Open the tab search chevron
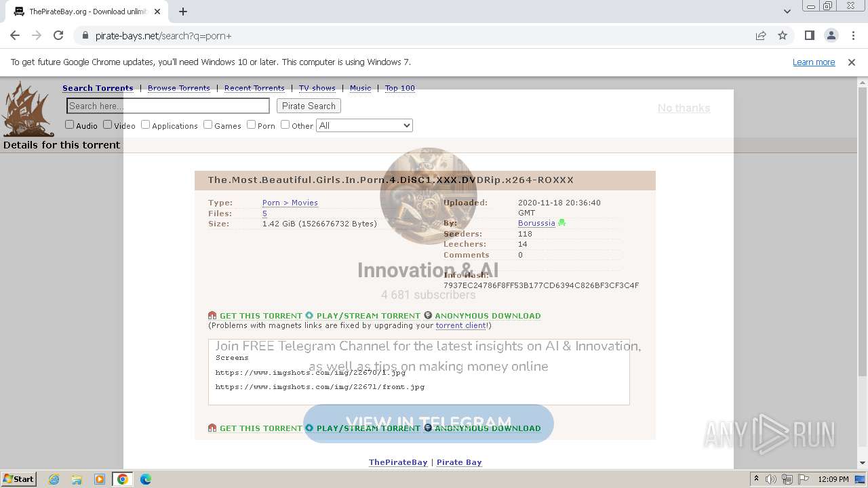868x488 pixels. (x=787, y=12)
